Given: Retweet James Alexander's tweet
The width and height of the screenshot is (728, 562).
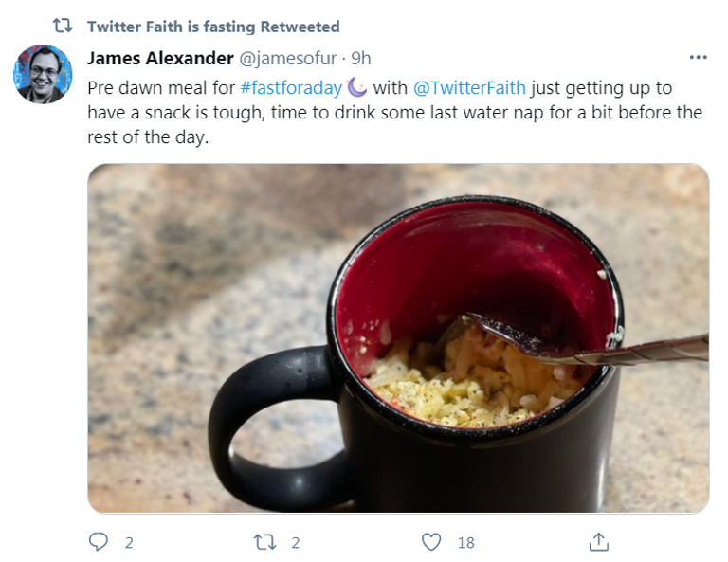Looking at the screenshot, I should pyautogui.click(x=264, y=542).
